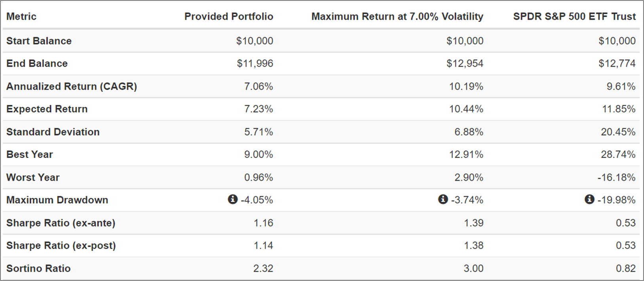Click info icon beside -3.74% drawdown

click(443, 199)
